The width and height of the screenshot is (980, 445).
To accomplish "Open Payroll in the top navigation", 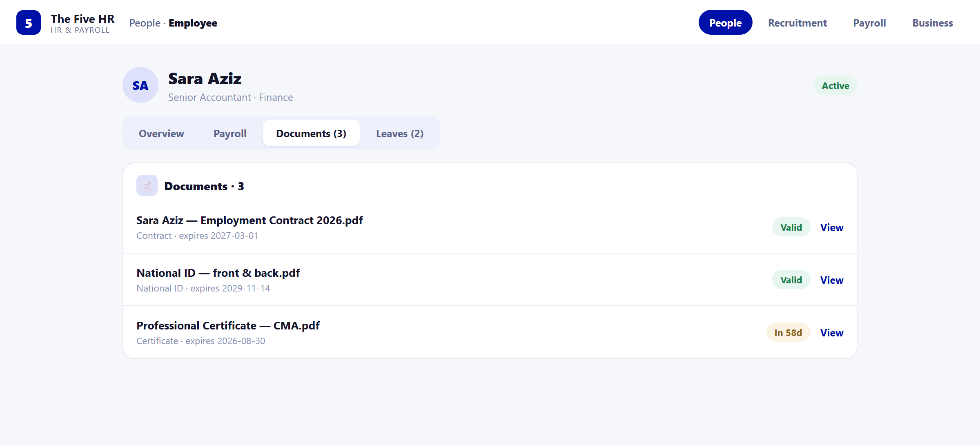I will (869, 22).
